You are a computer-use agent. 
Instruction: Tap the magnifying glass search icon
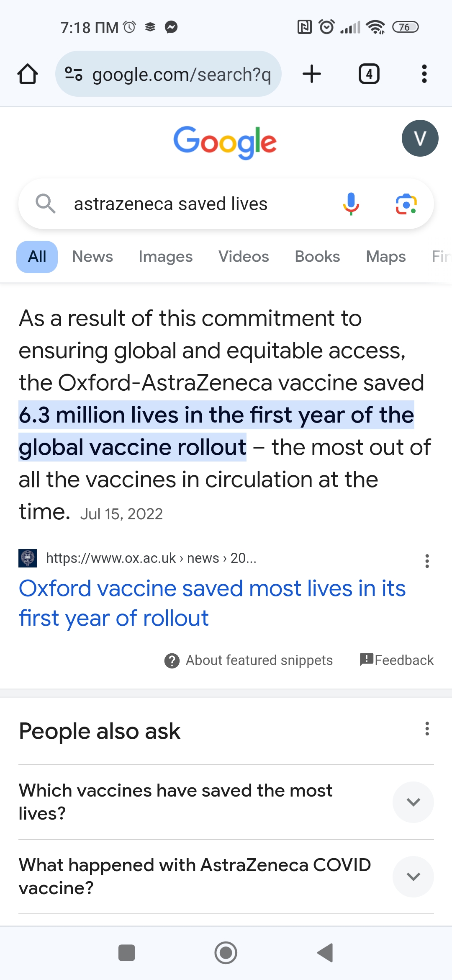46,204
